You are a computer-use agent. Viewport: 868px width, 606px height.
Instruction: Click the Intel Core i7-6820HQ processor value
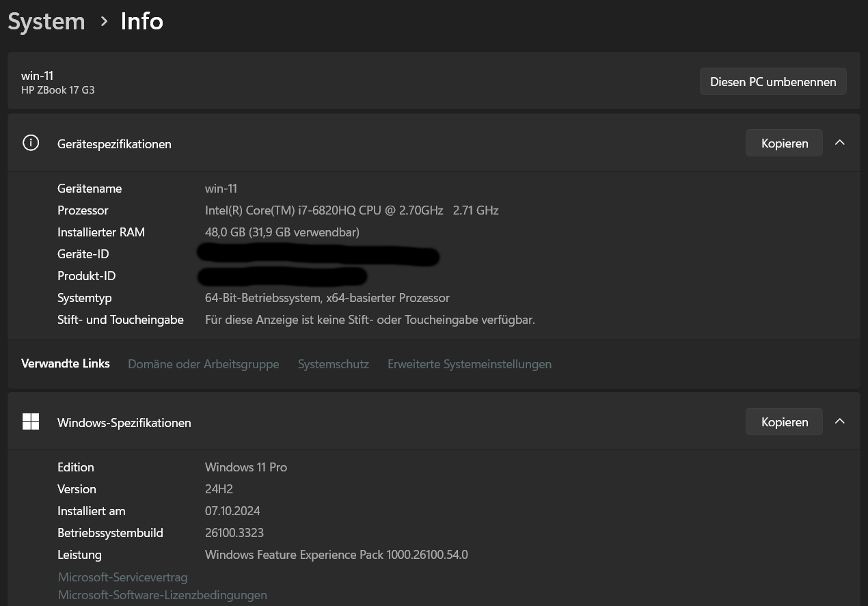[352, 210]
